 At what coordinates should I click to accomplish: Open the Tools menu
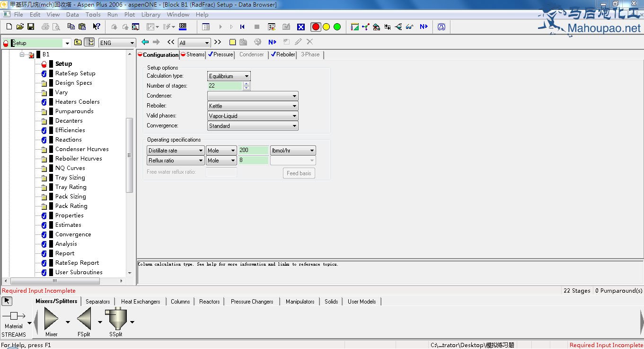pyautogui.click(x=93, y=14)
